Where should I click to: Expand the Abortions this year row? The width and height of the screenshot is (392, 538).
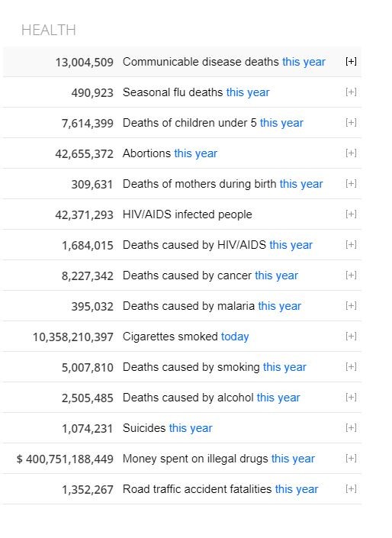pyautogui.click(x=351, y=153)
